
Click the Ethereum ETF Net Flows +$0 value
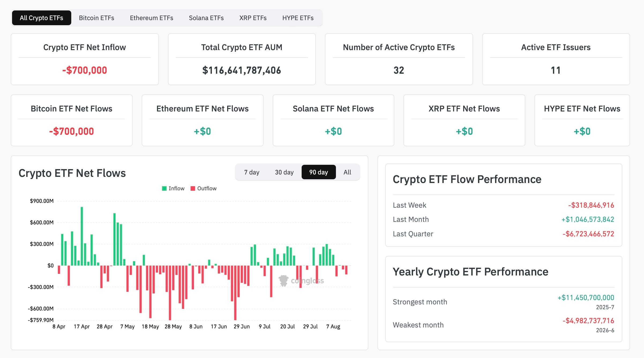click(x=203, y=131)
